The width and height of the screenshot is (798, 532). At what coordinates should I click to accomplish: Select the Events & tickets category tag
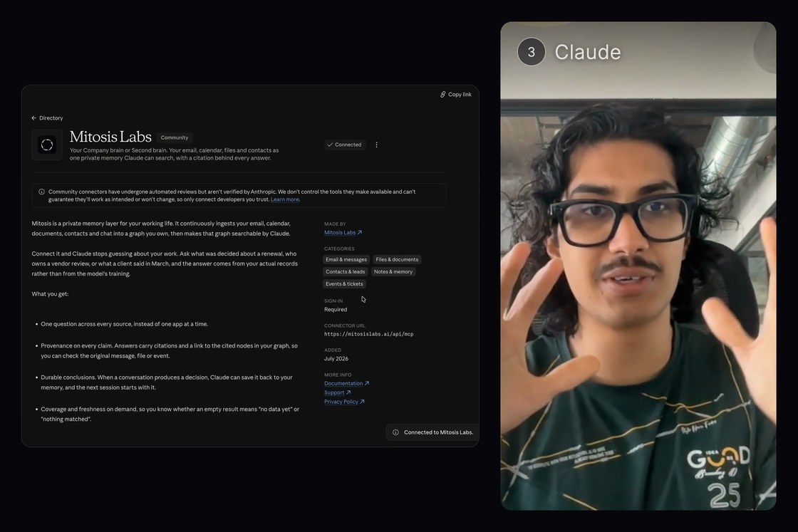[x=345, y=283]
